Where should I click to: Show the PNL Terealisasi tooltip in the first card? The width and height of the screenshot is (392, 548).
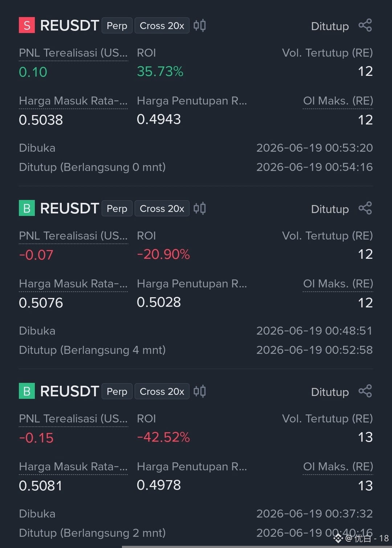pyautogui.click(x=73, y=53)
